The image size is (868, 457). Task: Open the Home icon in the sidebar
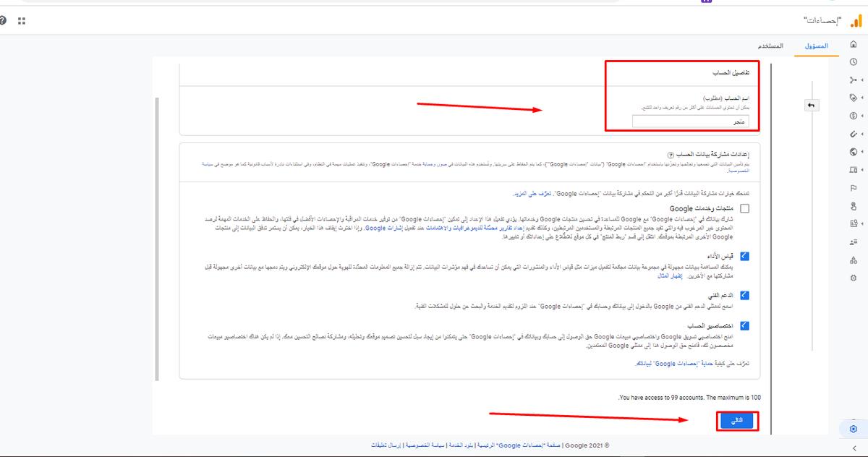pyautogui.click(x=854, y=44)
